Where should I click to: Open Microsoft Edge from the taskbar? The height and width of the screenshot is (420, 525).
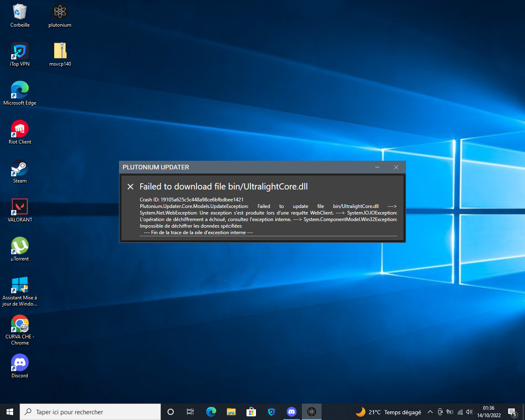tap(211, 412)
